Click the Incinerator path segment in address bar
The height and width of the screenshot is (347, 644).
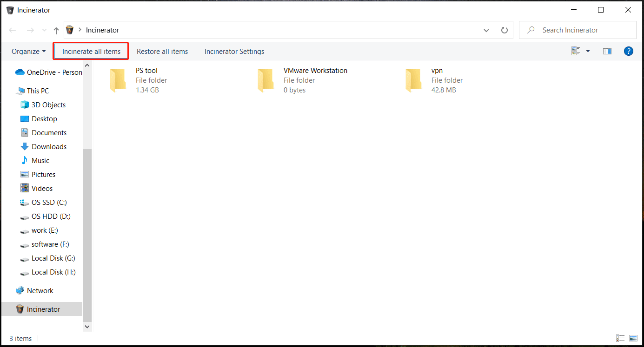click(103, 30)
